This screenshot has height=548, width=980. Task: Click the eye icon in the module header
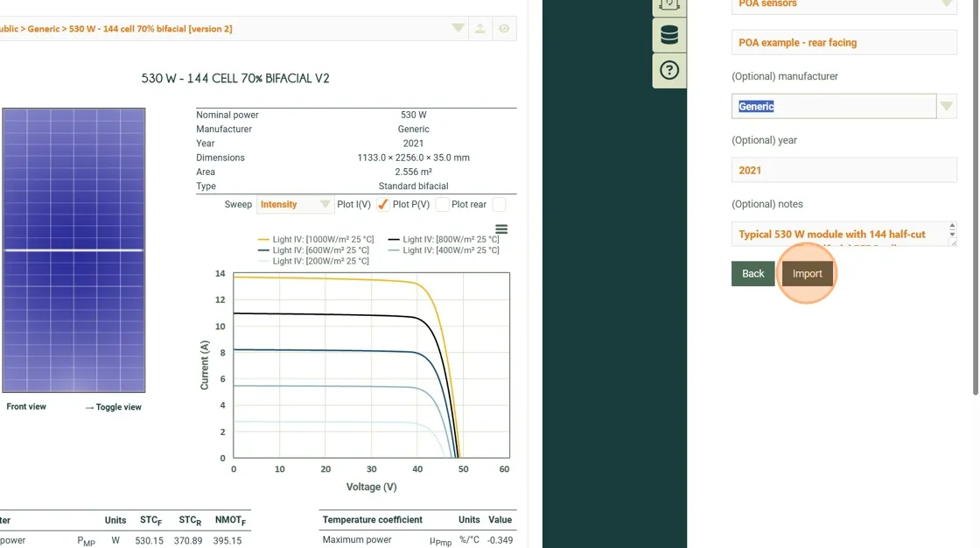point(504,29)
